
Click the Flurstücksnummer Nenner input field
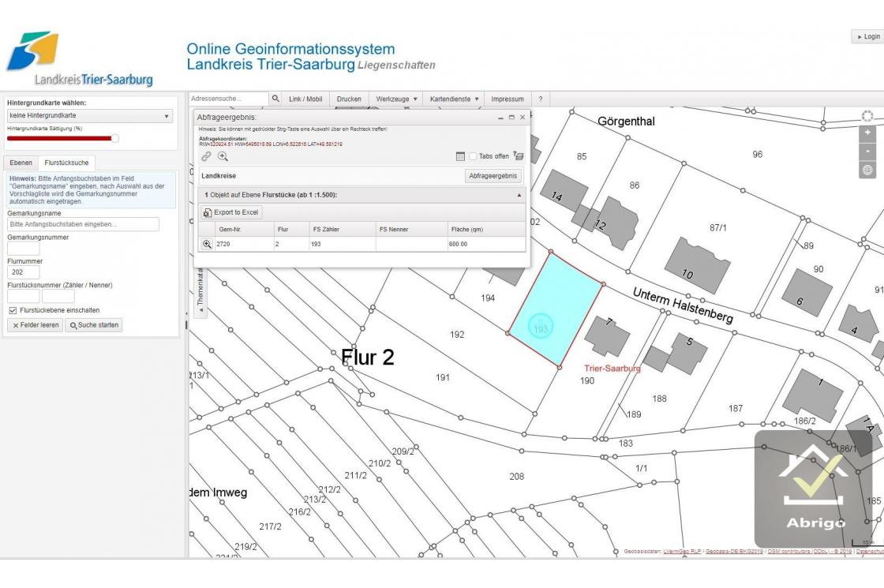coord(58,296)
